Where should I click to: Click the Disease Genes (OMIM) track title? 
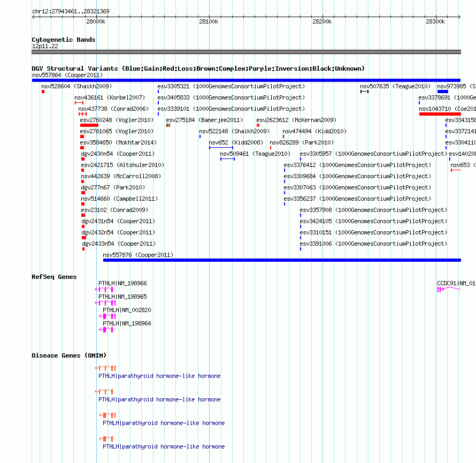click(69, 355)
